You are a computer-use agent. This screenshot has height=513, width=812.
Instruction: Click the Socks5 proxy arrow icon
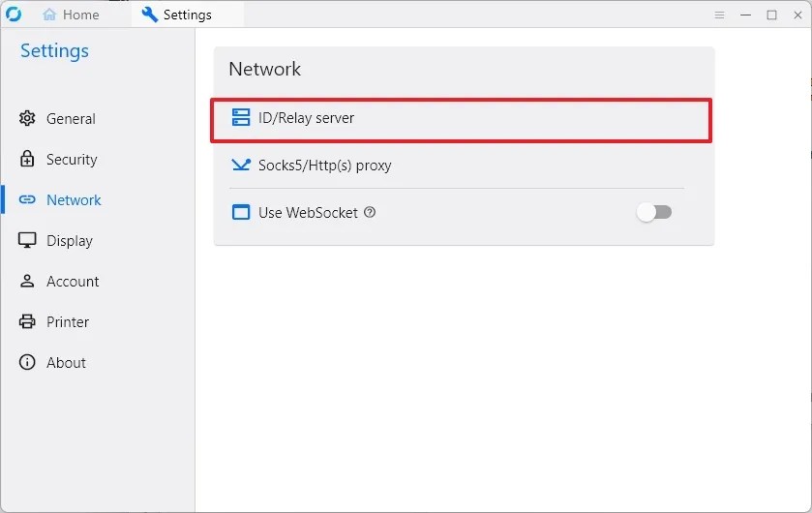coord(241,166)
